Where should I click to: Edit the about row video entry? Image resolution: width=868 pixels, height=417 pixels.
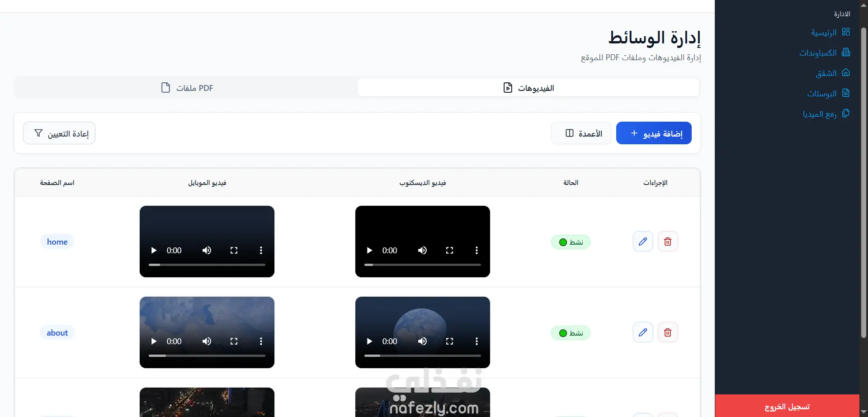643,332
